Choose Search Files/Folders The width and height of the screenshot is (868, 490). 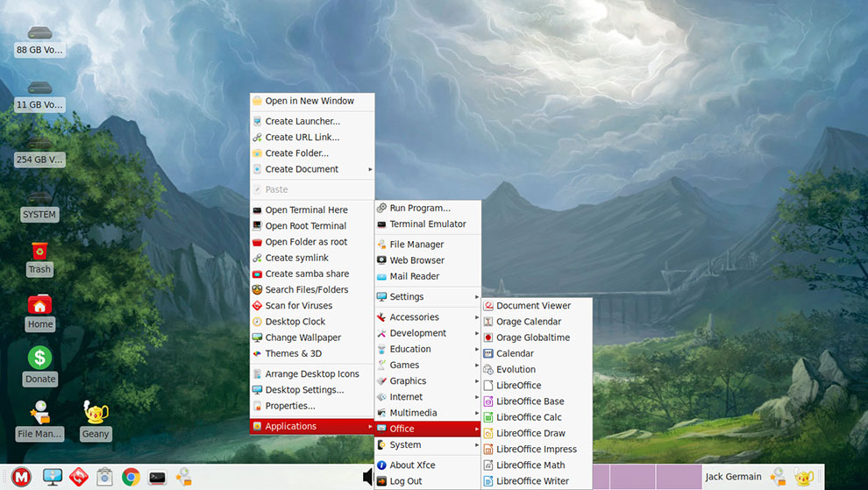tap(312, 289)
